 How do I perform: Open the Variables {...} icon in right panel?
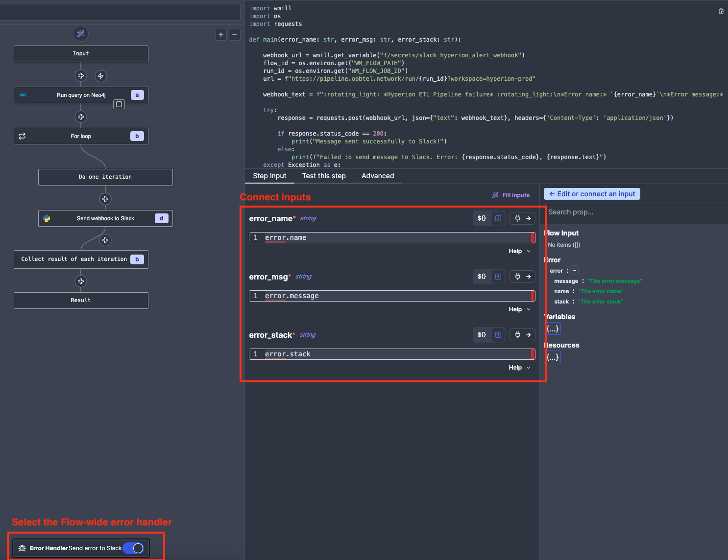tap(553, 328)
